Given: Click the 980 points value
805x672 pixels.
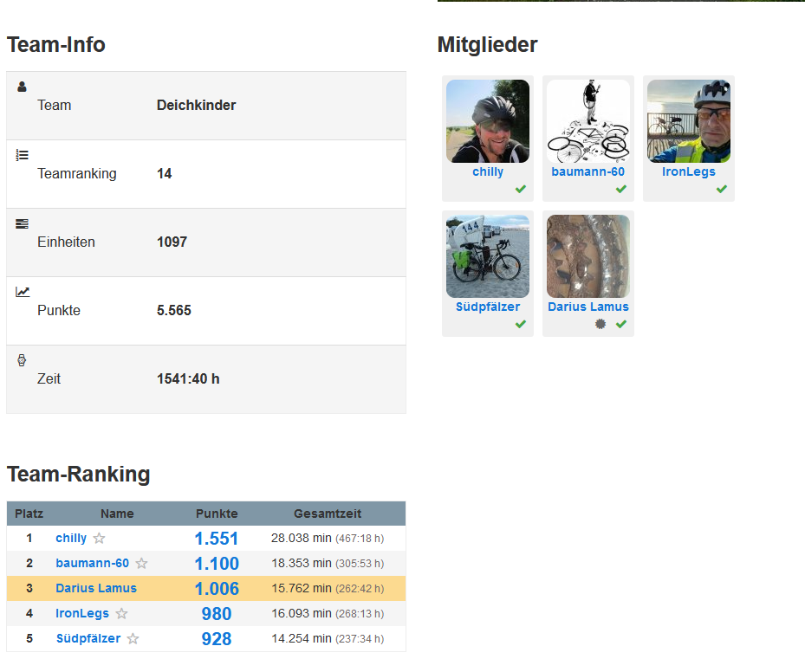Looking at the screenshot, I should pos(217,614).
